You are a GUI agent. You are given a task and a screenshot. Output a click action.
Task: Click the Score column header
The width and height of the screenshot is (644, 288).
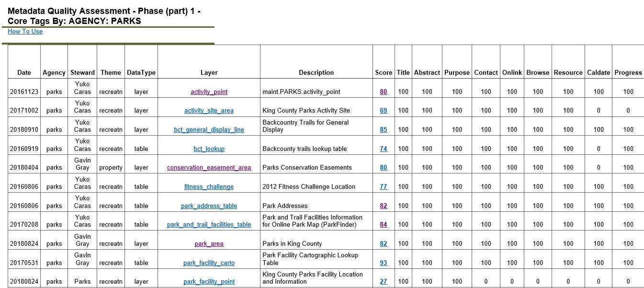click(384, 72)
